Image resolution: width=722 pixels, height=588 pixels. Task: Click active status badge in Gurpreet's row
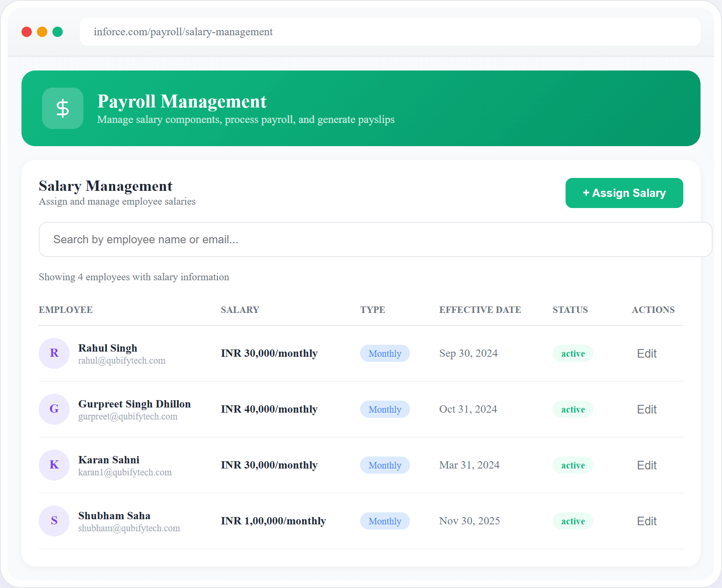point(573,409)
